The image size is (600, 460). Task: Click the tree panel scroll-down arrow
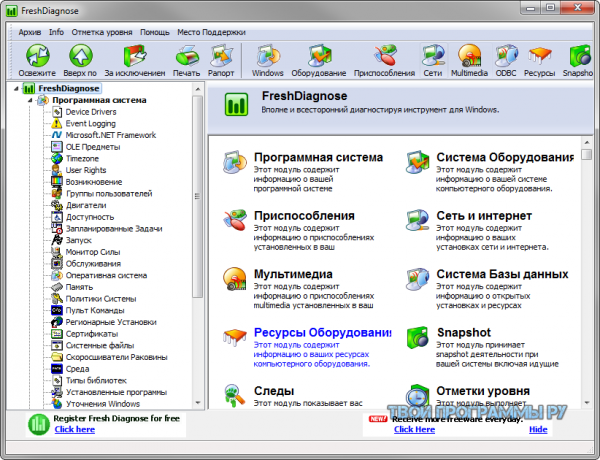click(x=197, y=403)
